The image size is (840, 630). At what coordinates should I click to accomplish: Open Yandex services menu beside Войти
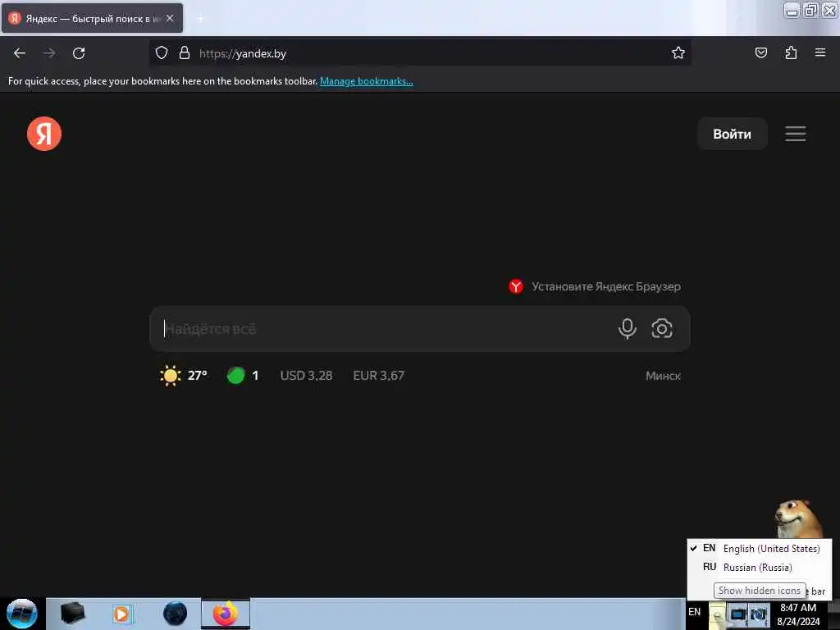795,134
